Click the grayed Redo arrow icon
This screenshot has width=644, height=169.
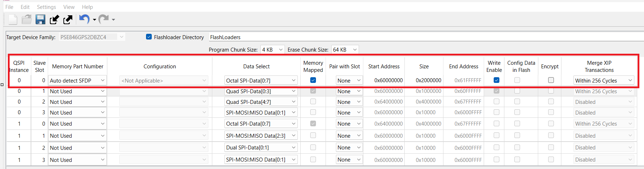click(x=103, y=19)
